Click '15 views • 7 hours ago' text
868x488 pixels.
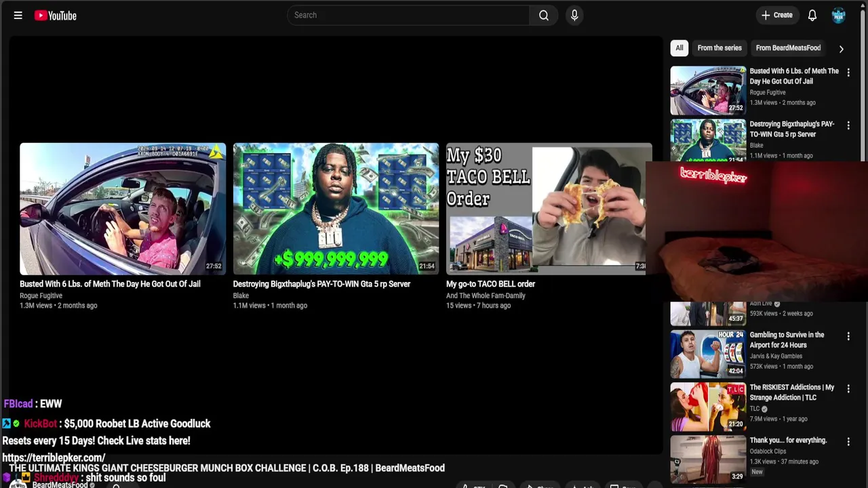(478, 306)
